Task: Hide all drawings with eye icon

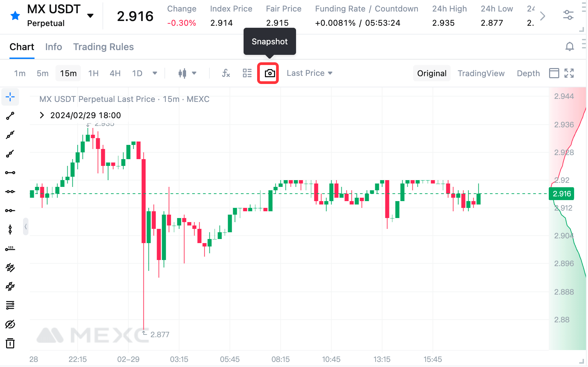Action: (10, 324)
